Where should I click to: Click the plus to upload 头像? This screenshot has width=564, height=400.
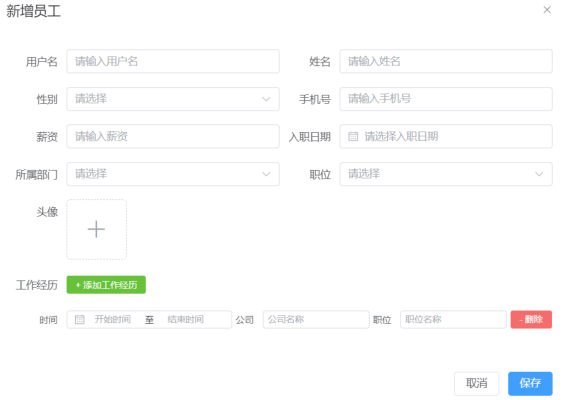coord(96,229)
